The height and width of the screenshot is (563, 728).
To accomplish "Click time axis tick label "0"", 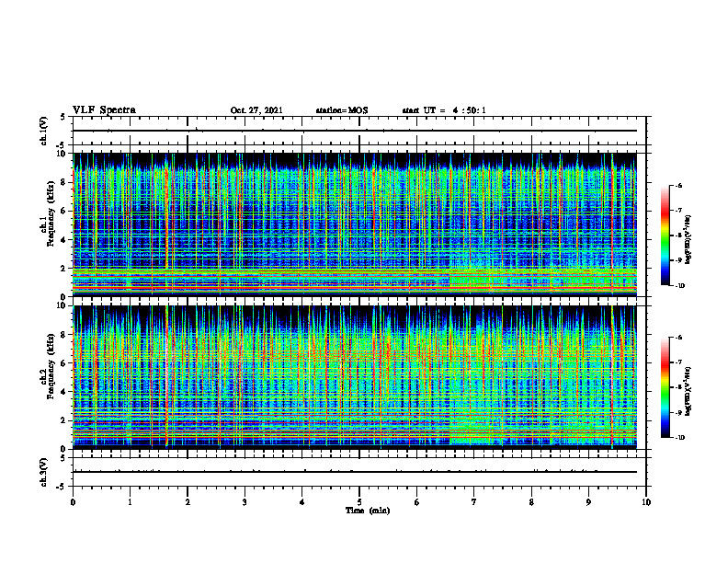I will point(73,502).
